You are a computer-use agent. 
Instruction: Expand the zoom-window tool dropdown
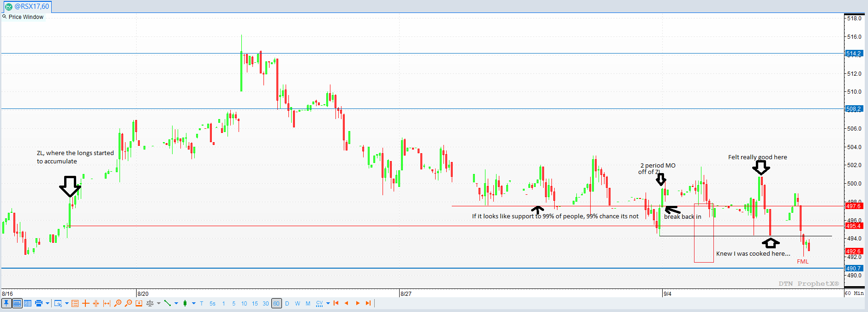pos(67,303)
